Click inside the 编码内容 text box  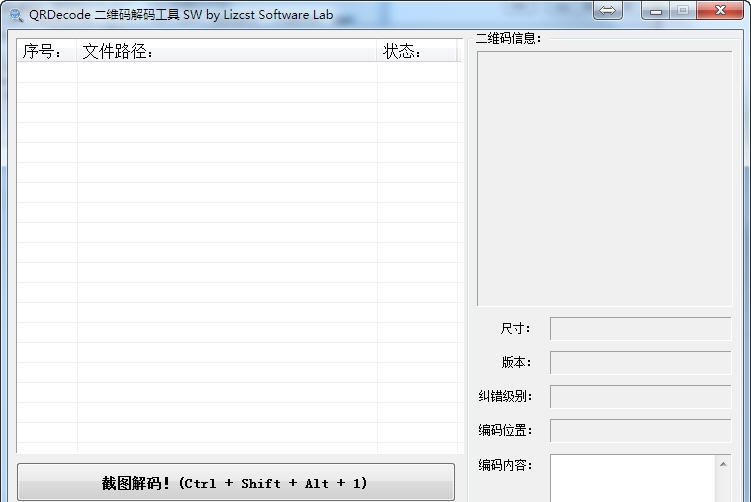click(x=632, y=478)
